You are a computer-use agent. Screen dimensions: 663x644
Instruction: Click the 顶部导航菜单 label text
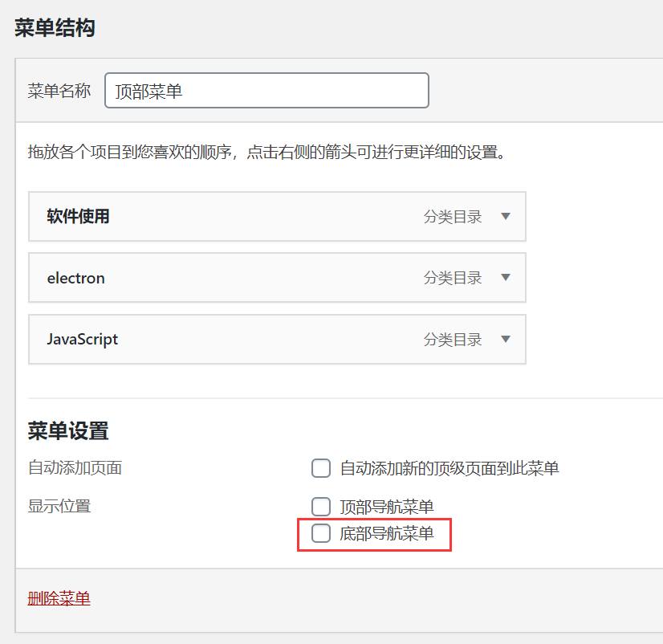pyautogui.click(x=387, y=507)
